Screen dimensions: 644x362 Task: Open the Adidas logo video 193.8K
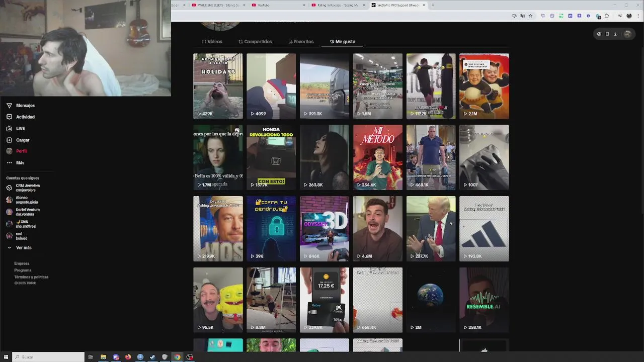click(484, 229)
